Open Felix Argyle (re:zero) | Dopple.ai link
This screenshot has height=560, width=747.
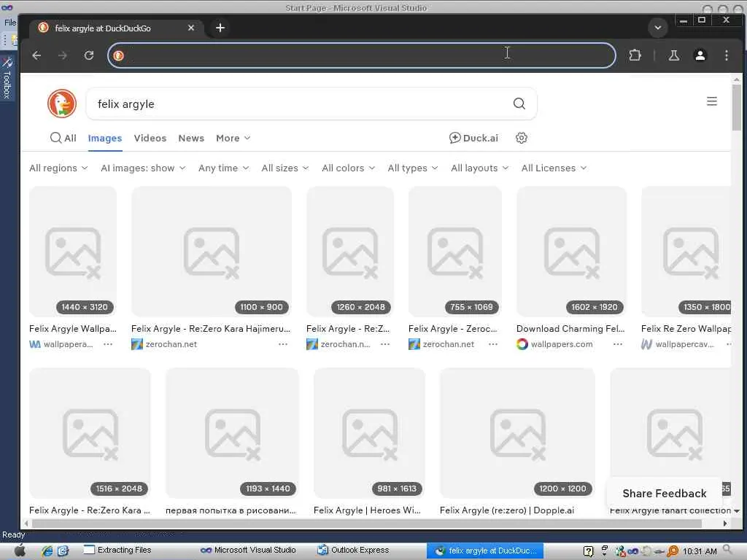pos(507,510)
